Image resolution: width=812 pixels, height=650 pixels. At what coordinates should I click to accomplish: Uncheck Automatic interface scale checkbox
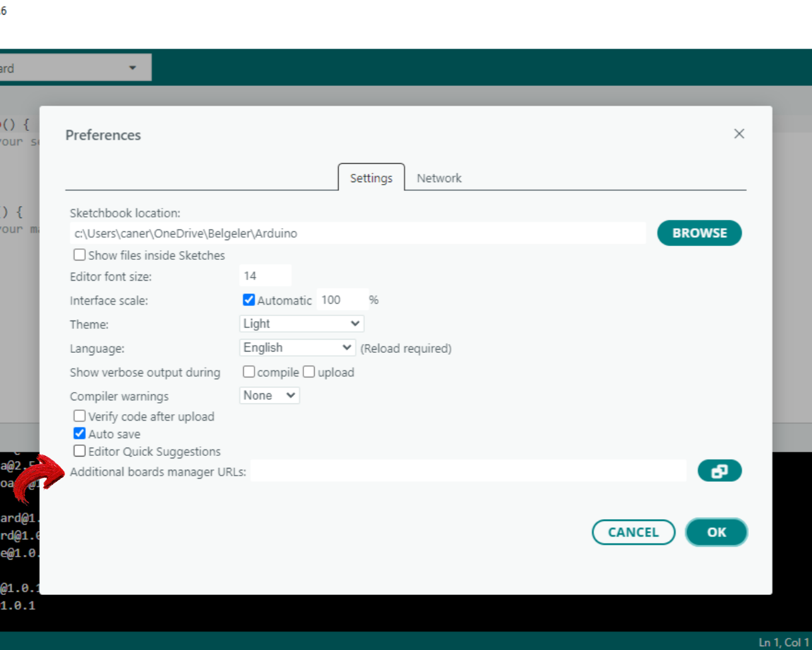249,300
